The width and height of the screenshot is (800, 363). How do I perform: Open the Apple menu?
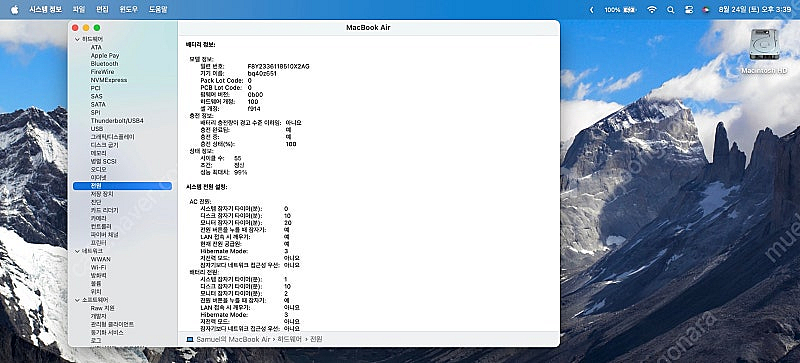coord(14,9)
